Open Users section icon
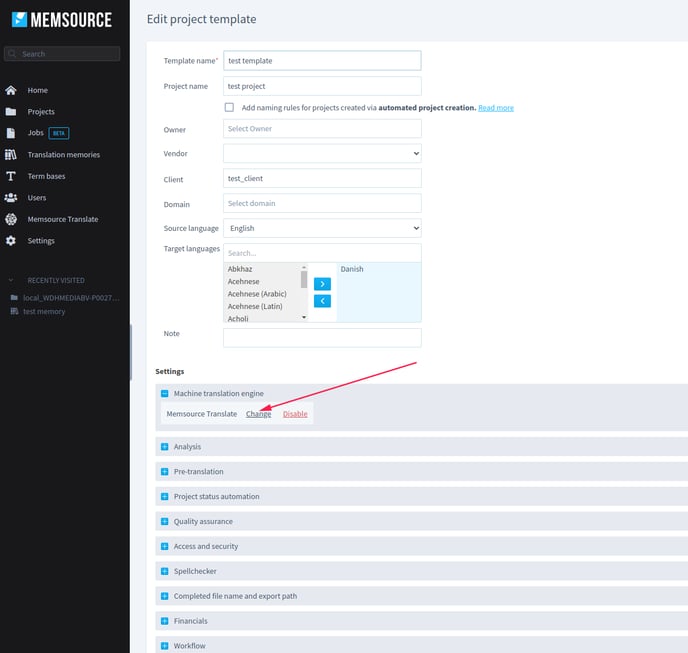This screenshot has height=653, width=688. pos(11,198)
